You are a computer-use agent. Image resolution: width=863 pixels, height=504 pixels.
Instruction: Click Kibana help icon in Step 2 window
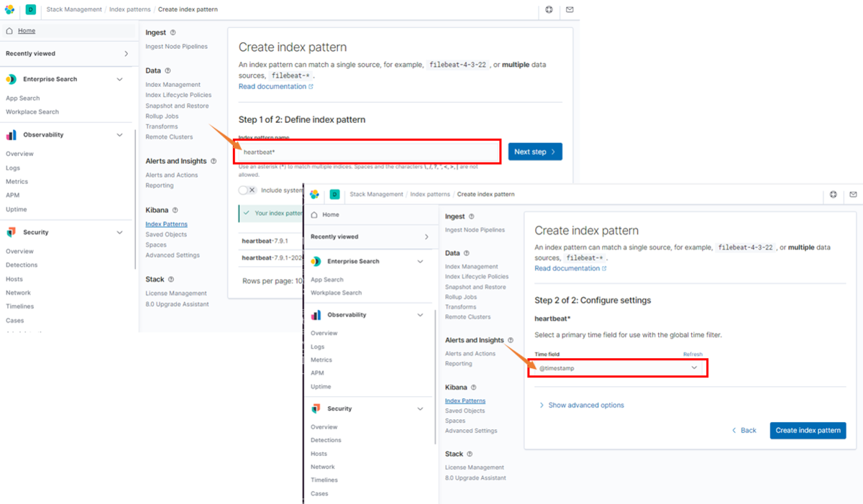point(475,387)
